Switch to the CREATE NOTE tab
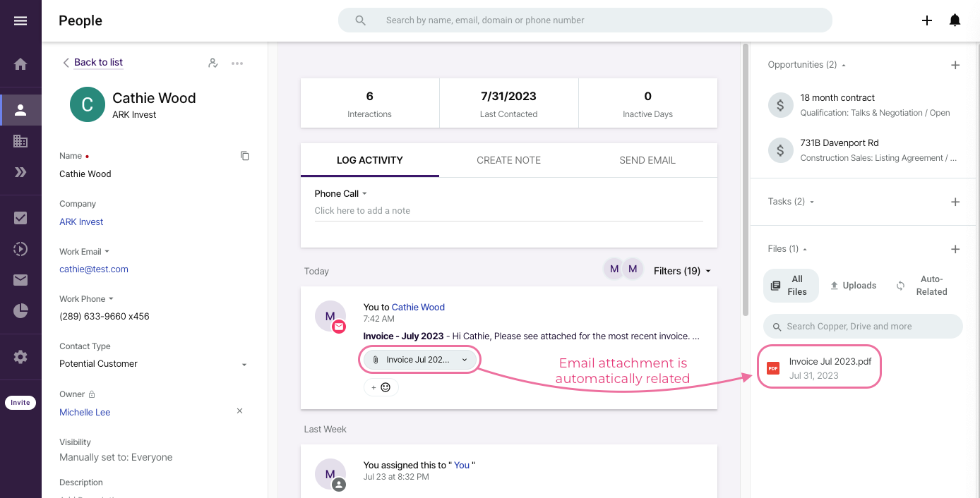Screen dimensions: 980x498 (508, 160)
